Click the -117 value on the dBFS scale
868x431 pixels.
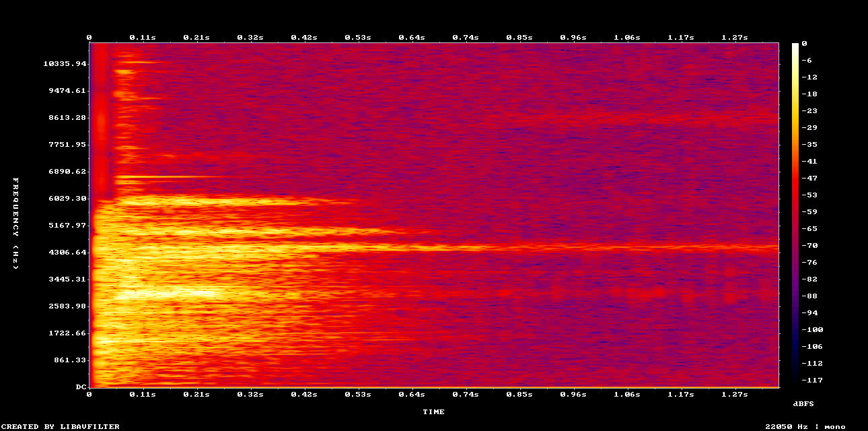(811, 380)
